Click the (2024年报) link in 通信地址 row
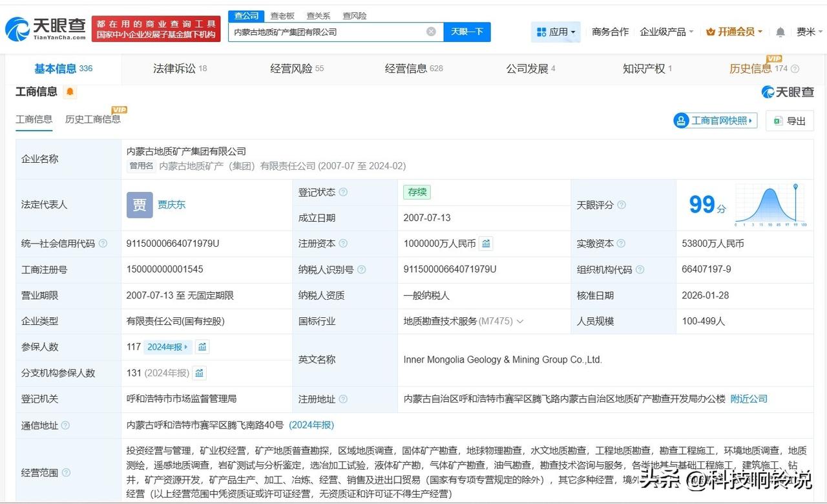The width and height of the screenshot is (827, 504). 311,425
